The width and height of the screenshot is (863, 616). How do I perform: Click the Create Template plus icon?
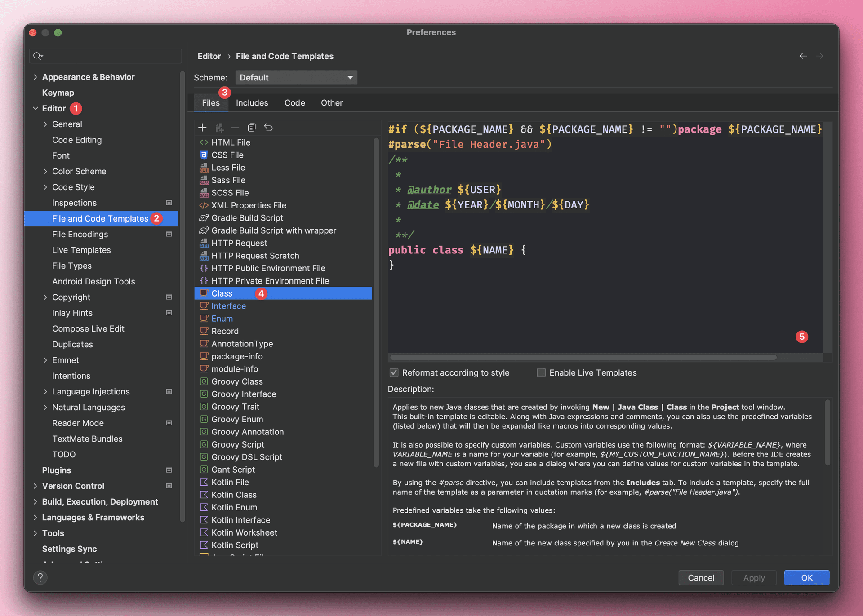(x=202, y=128)
